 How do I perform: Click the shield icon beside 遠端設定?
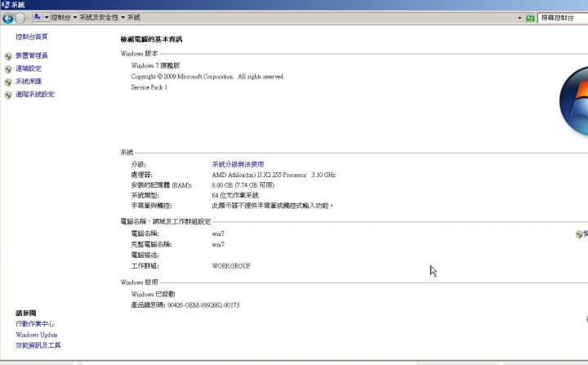8,69
